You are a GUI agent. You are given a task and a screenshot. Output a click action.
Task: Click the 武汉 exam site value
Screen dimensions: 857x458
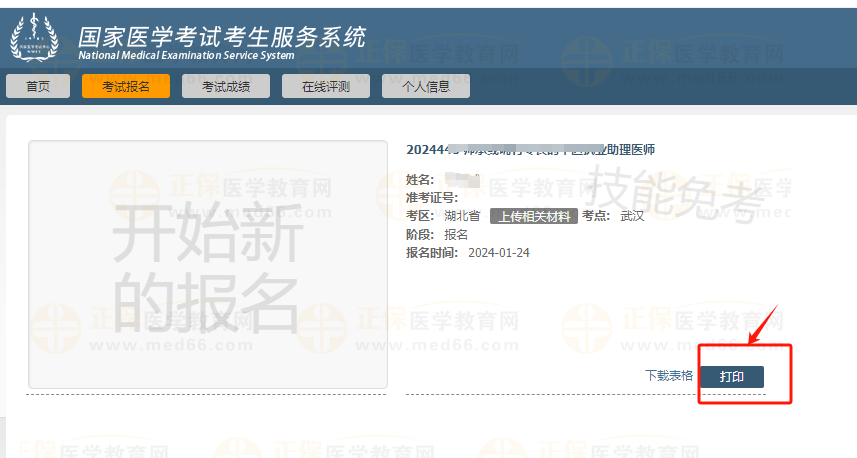pyautogui.click(x=632, y=216)
